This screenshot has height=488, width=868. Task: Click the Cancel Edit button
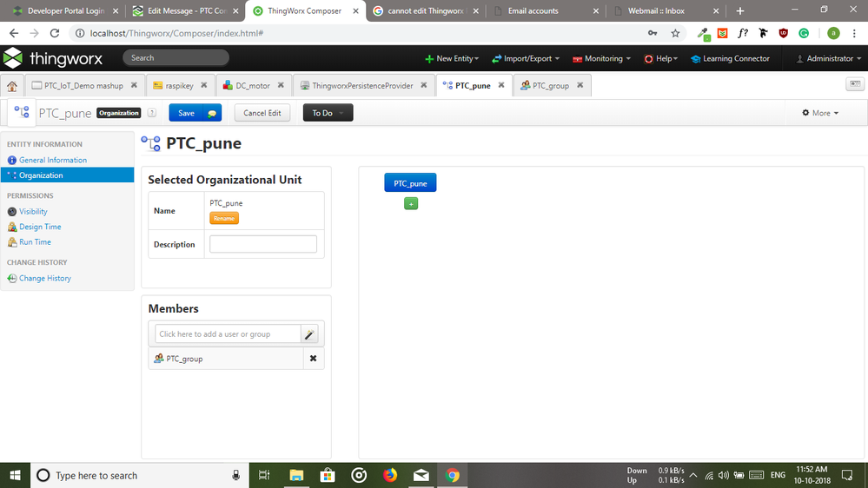[262, 113]
